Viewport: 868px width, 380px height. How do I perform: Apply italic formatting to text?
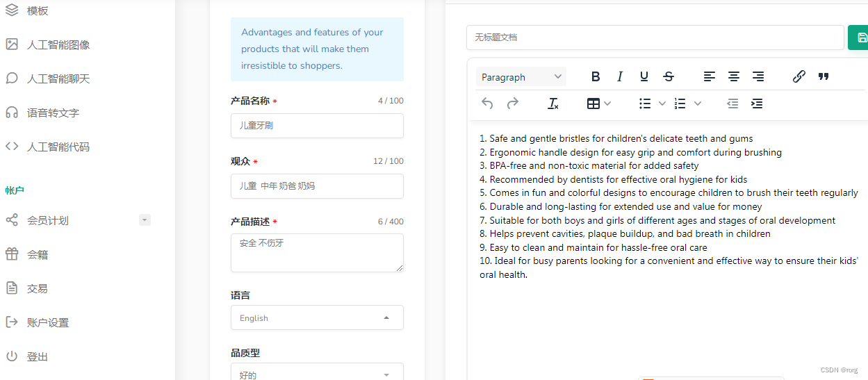tap(620, 76)
